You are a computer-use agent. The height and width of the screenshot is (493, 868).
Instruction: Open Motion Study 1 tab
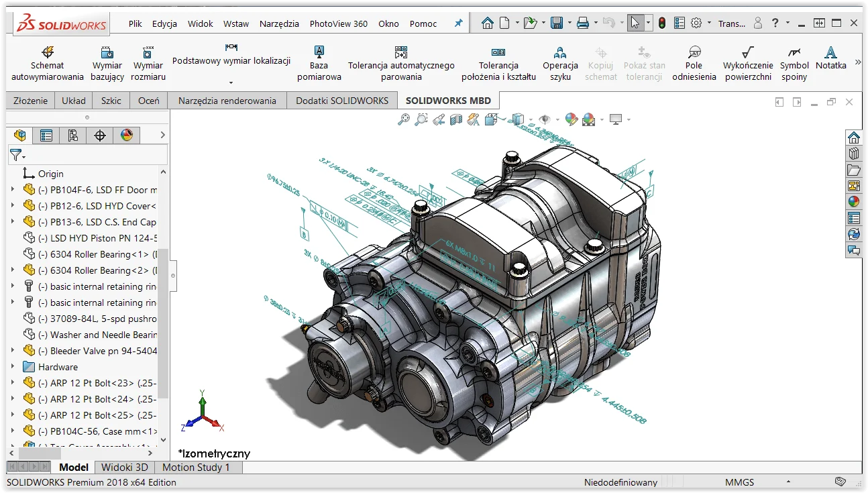(196, 468)
